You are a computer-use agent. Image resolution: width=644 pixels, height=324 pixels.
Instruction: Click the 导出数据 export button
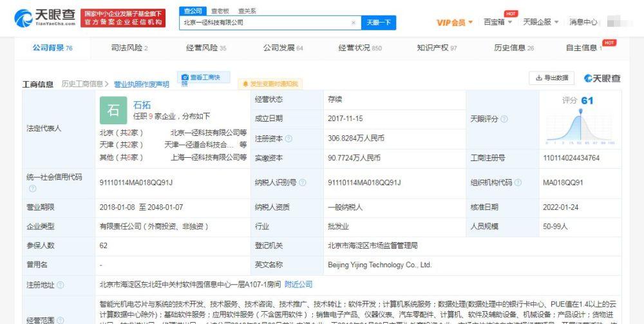click(552, 78)
